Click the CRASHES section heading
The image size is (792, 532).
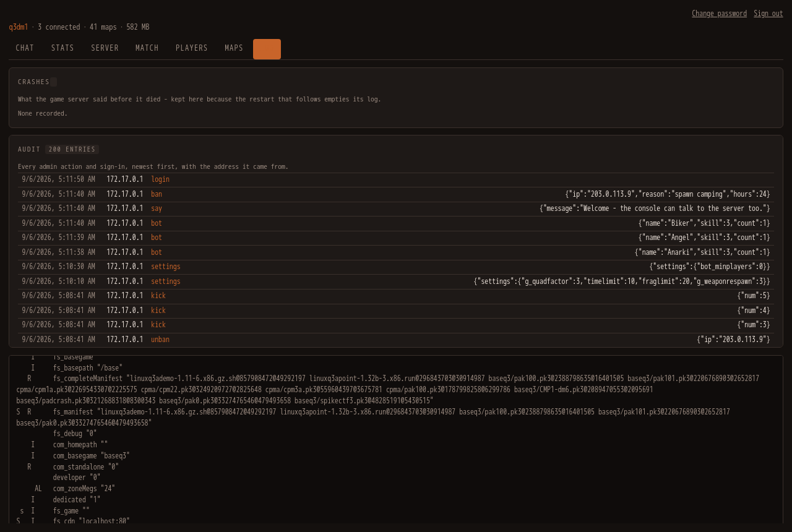[33, 82]
